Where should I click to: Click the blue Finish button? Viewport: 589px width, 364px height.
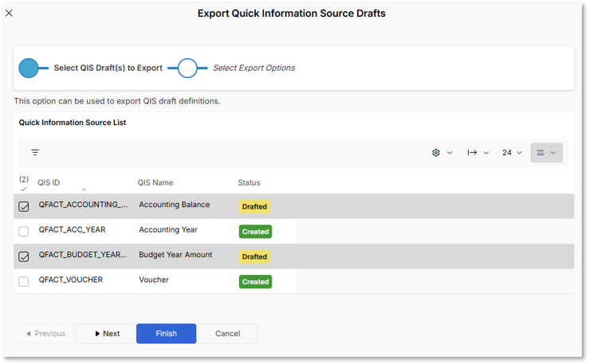tap(166, 334)
